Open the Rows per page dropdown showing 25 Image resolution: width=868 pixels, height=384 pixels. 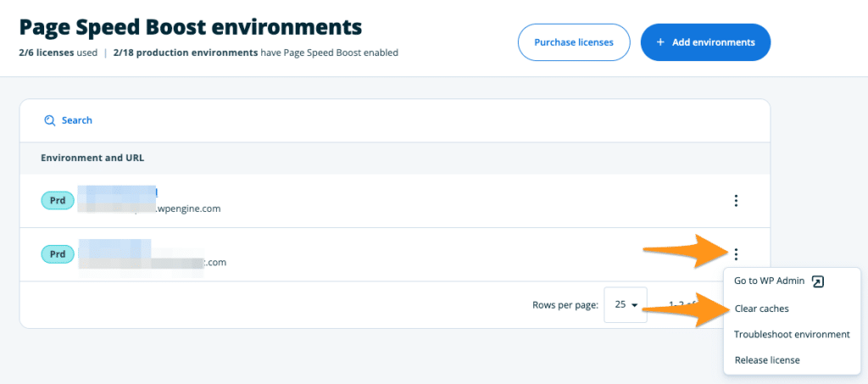click(x=626, y=304)
